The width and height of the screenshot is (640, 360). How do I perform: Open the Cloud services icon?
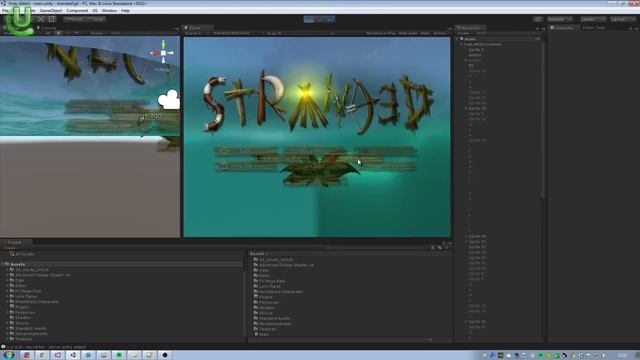tap(538, 19)
